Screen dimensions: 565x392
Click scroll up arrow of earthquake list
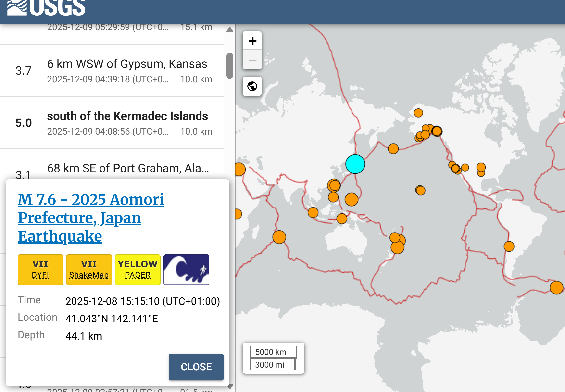pos(230,30)
